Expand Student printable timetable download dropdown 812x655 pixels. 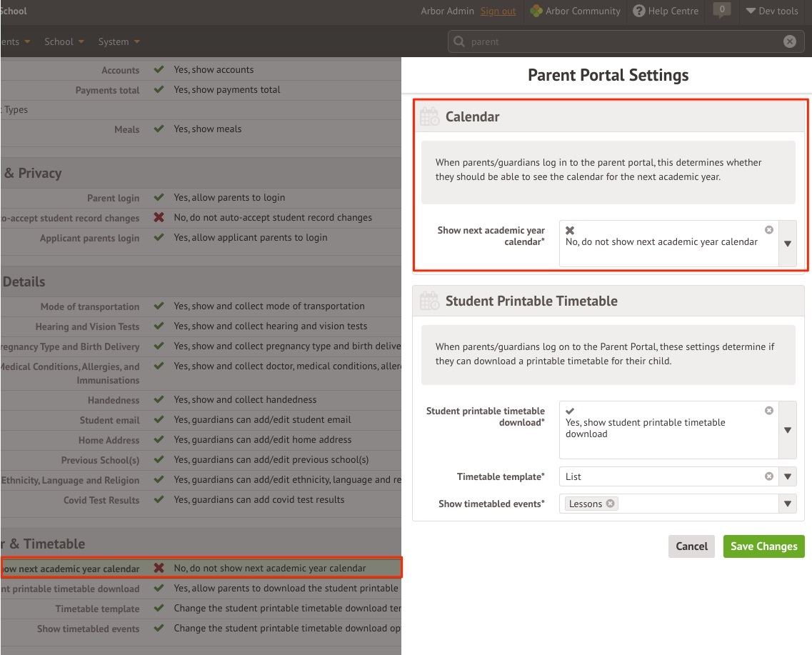pos(787,430)
